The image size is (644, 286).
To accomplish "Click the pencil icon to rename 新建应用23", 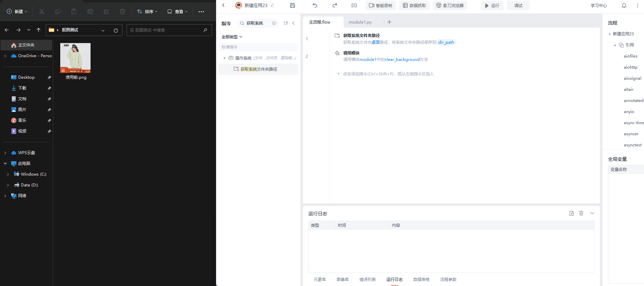I will (x=272, y=5).
